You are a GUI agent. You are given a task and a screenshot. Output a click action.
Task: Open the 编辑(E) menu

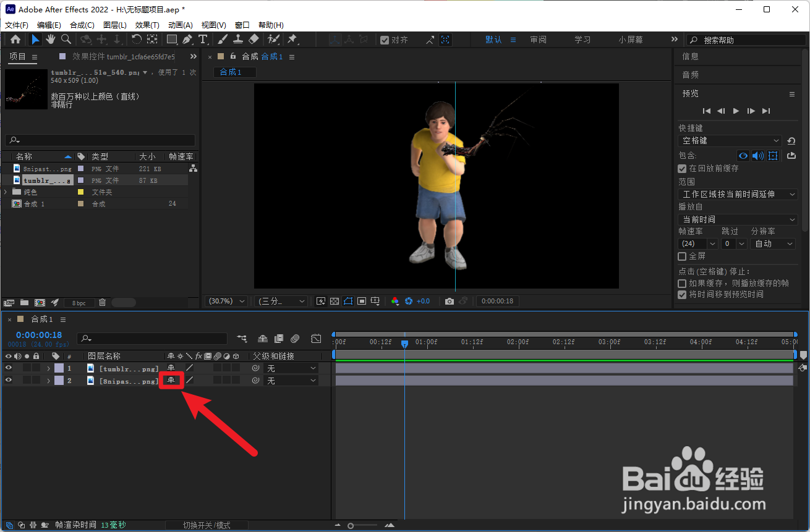[x=49, y=25]
